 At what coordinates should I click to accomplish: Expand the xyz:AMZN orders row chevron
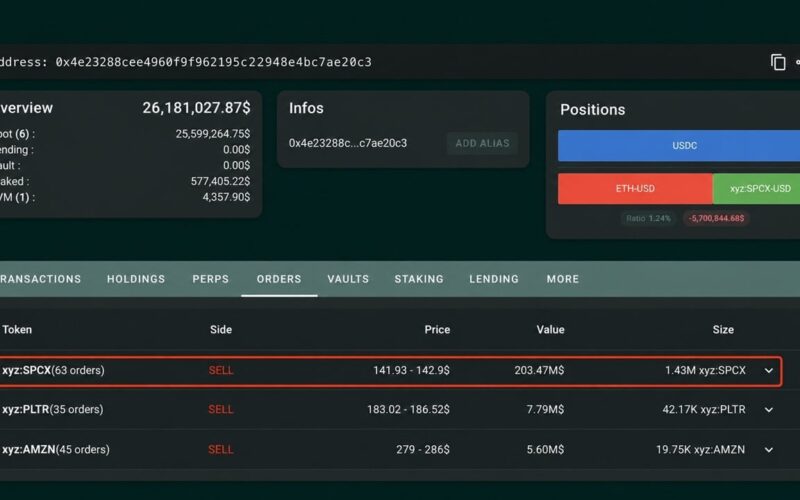[768, 450]
